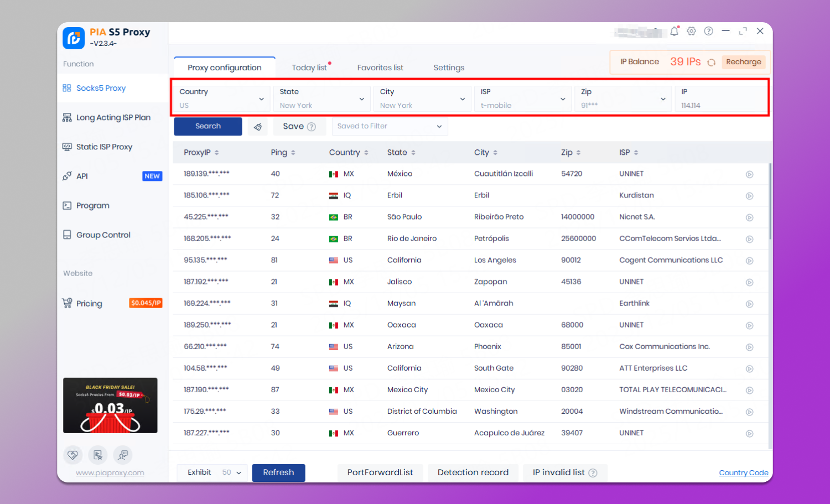Clear filters with the broom icon

tap(258, 127)
